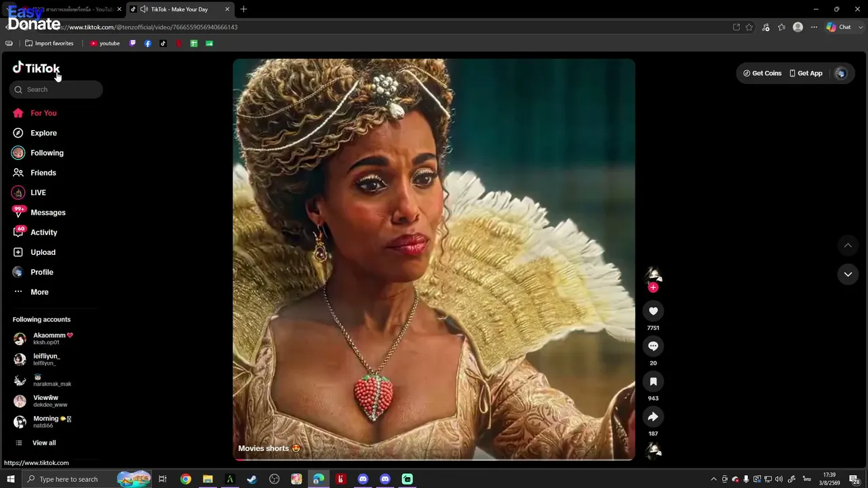Switch to the TikTok - Make Your Day tab
The height and width of the screenshot is (488, 868).
coord(180,9)
